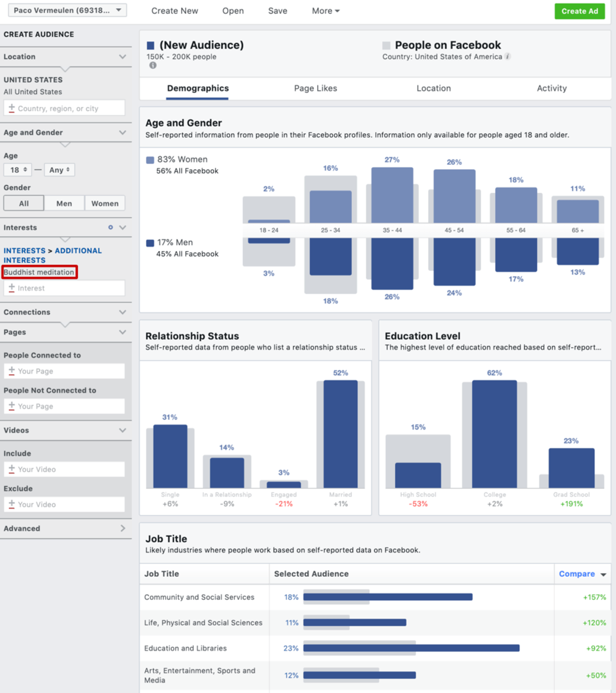This screenshot has width=616, height=693.
Task: Click the Compare link in Job Title table
Action: (x=577, y=574)
